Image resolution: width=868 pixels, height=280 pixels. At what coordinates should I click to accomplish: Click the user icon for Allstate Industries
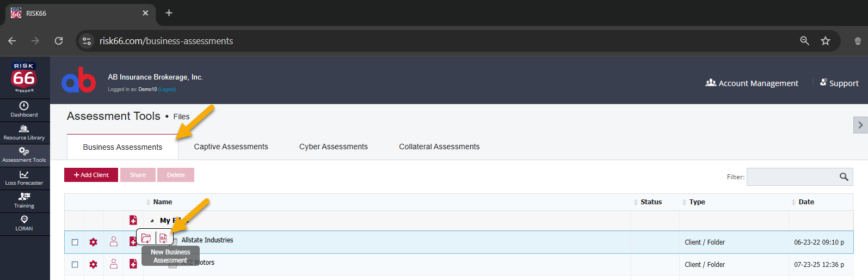(114, 241)
